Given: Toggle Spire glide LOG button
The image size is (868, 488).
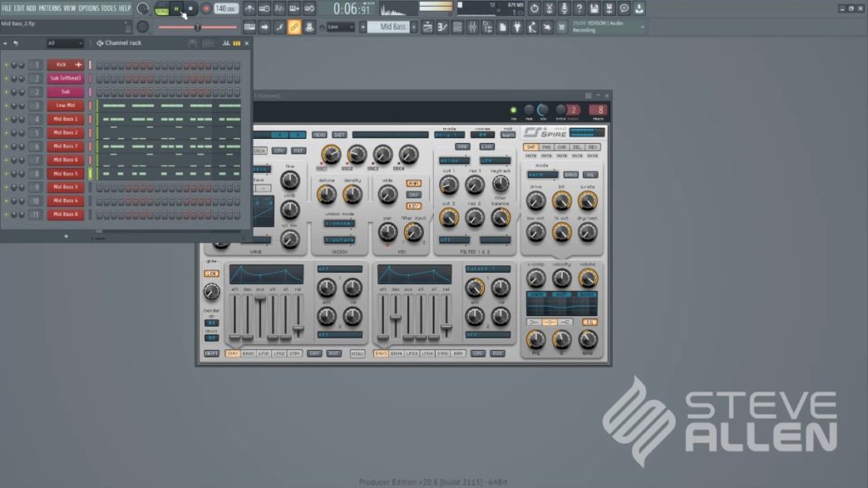Looking at the screenshot, I should pos(211,274).
